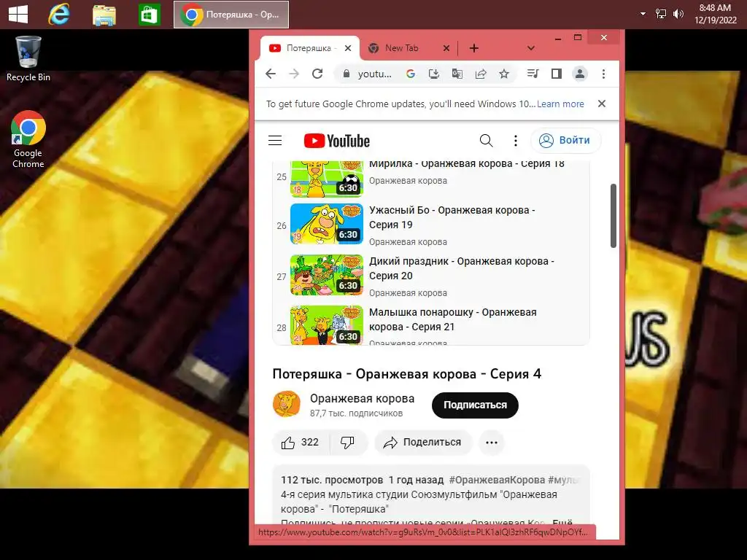The image size is (747, 560).
Task: Open the Оранжевая корова channel avatar
Action: pyautogui.click(x=286, y=404)
